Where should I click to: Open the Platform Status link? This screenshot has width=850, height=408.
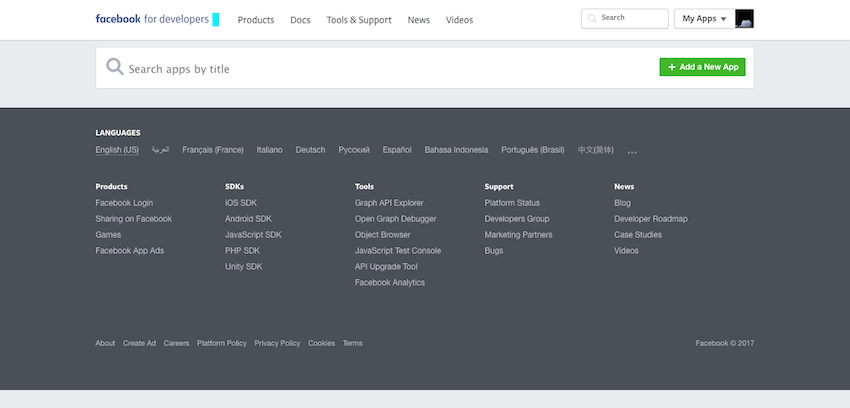point(512,203)
